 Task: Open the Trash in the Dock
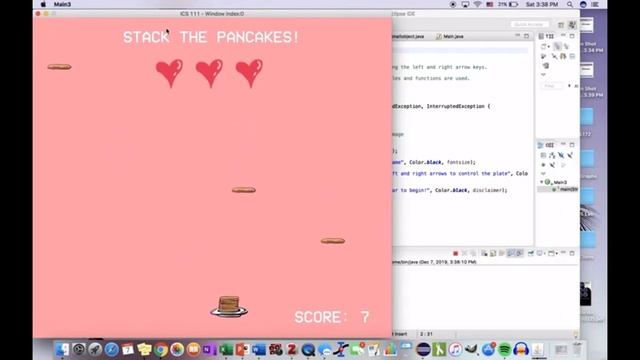point(578,349)
